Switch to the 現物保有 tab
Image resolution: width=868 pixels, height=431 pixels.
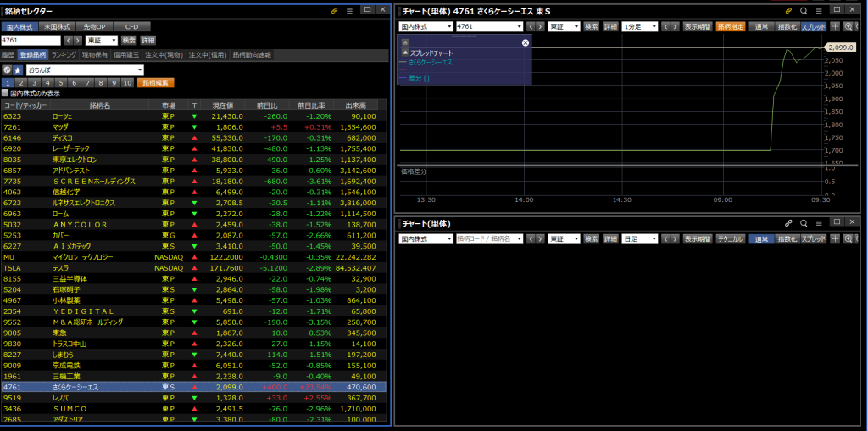95,55
